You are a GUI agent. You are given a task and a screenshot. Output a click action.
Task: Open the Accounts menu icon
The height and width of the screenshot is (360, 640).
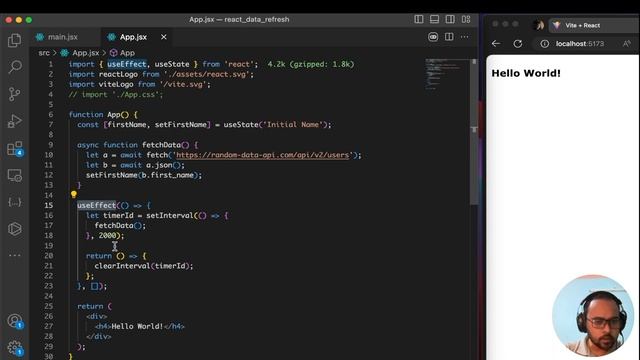click(x=15, y=321)
